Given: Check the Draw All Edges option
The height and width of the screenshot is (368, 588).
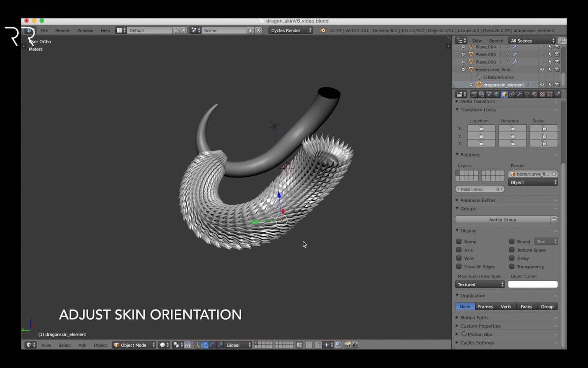Looking at the screenshot, I should (459, 267).
